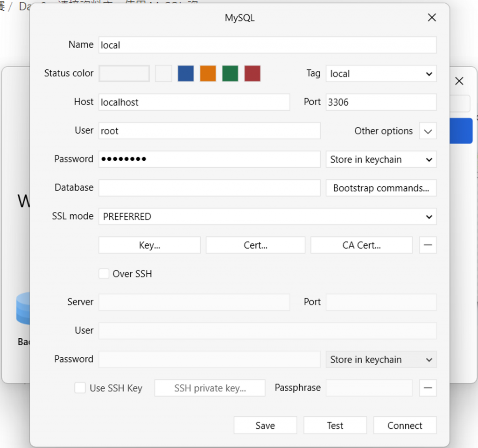Select the default gray status color box

[x=124, y=73]
